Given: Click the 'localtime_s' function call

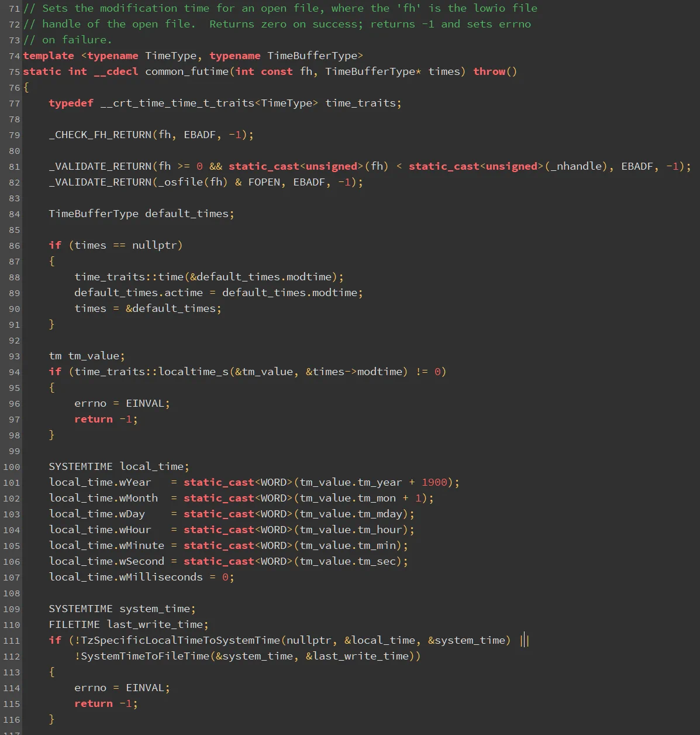Looking at the screenshot, I should 194,372.
